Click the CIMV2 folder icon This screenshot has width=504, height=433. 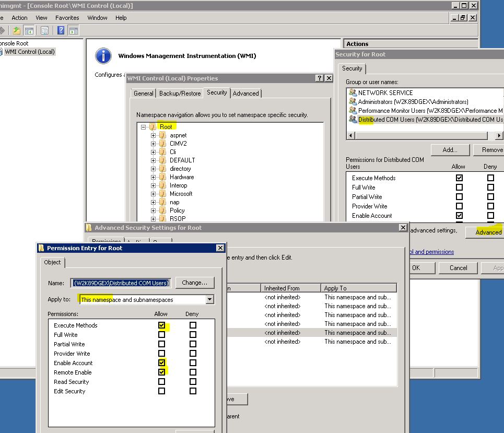(163, 144)
